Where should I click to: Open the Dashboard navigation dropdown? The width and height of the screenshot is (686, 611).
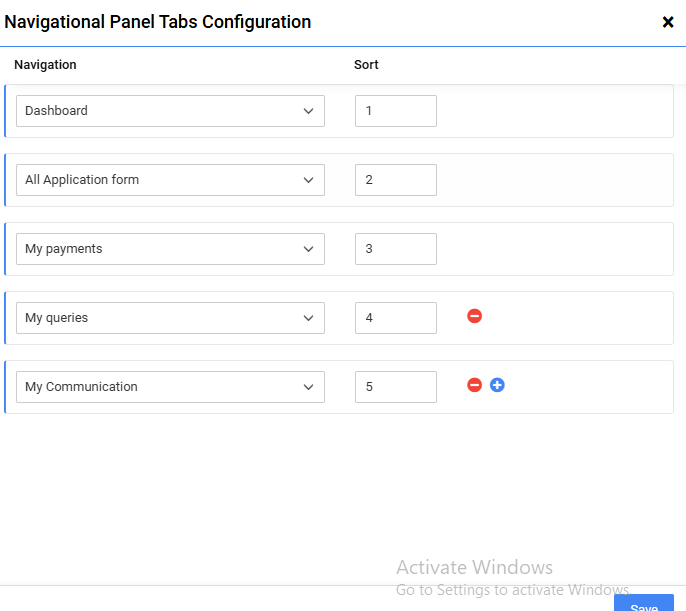pos(170,111)
